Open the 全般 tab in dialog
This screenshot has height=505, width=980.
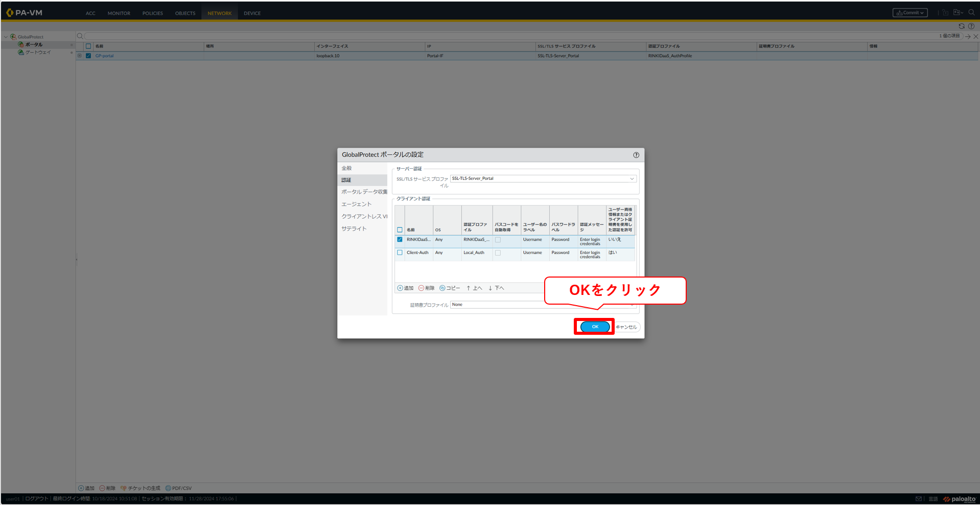pyautogui.click(x=346, y=168)
